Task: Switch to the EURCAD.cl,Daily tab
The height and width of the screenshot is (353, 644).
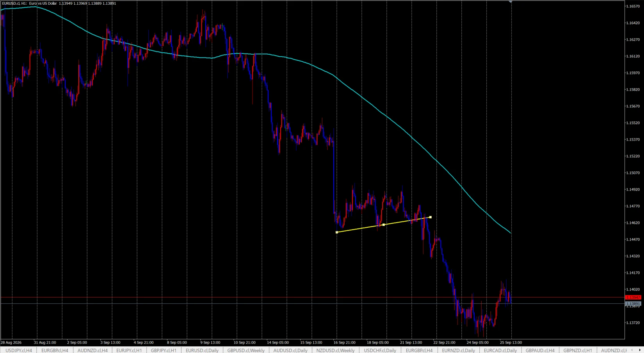Action: coord(500,350)
